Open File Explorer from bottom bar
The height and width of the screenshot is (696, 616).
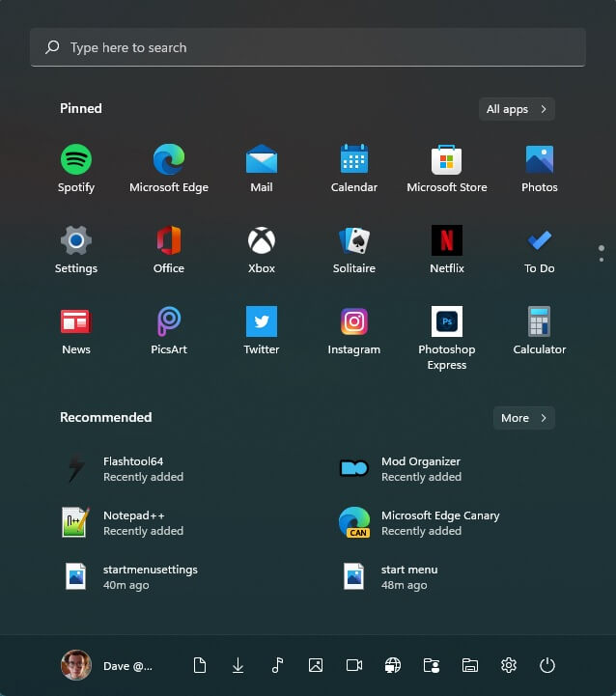click(470, 665)
